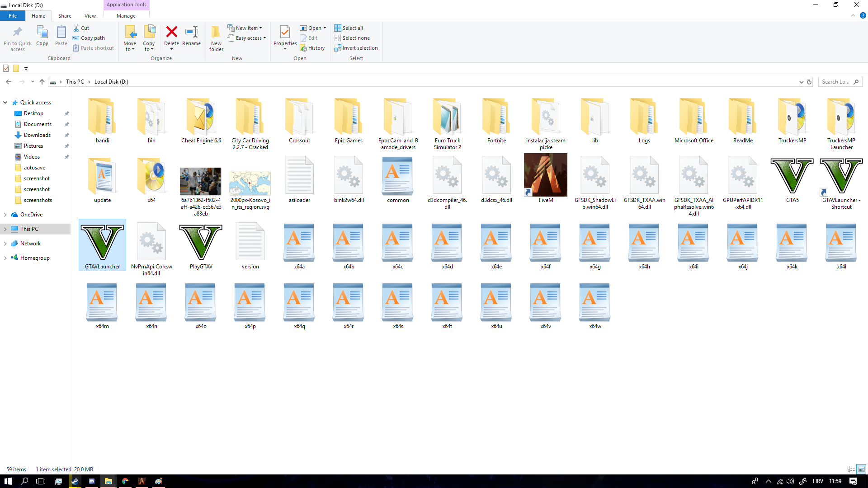868x488 pixels.
Task: Click the Paste icon in ribbon
Action: 61,36
